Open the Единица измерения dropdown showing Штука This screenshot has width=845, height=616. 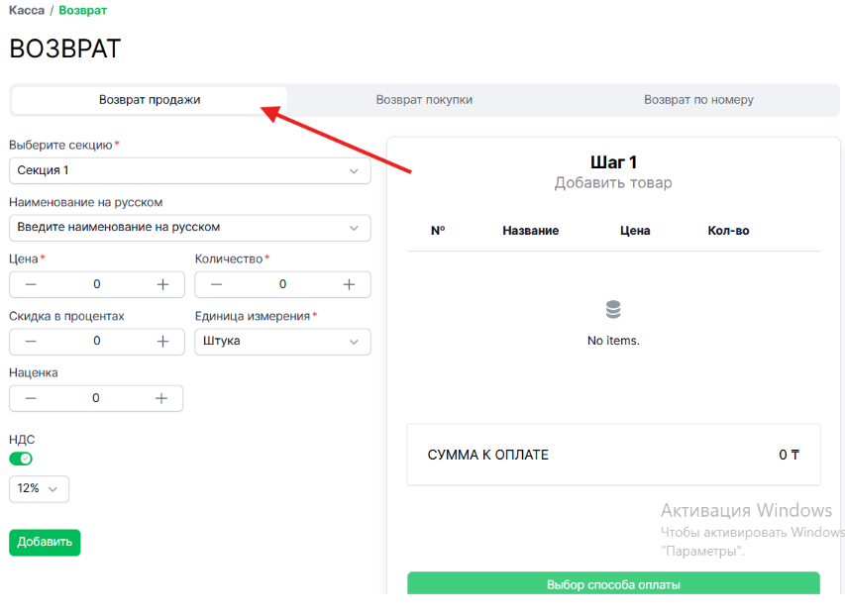coord(282,341)
